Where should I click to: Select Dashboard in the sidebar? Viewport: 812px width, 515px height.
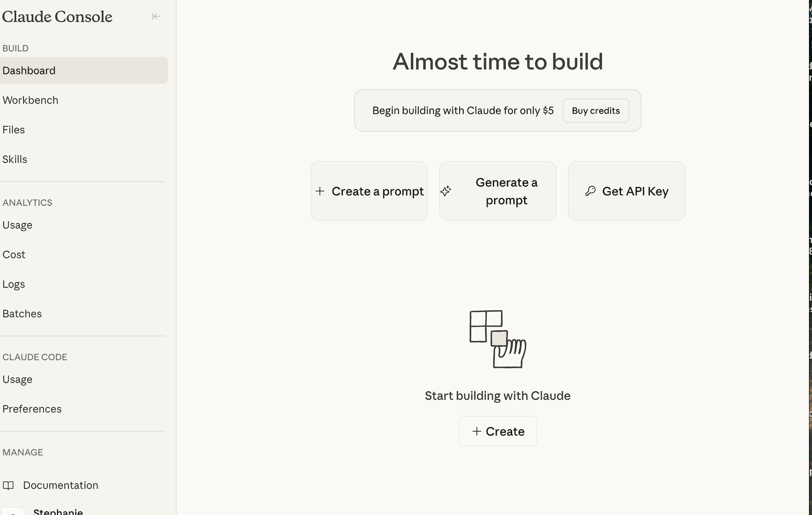tap(29, 71)
